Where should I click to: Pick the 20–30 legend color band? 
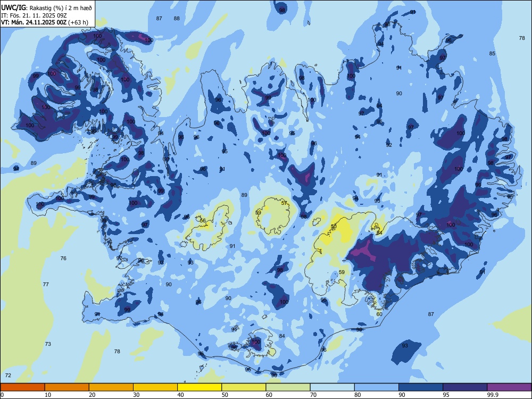111,387
